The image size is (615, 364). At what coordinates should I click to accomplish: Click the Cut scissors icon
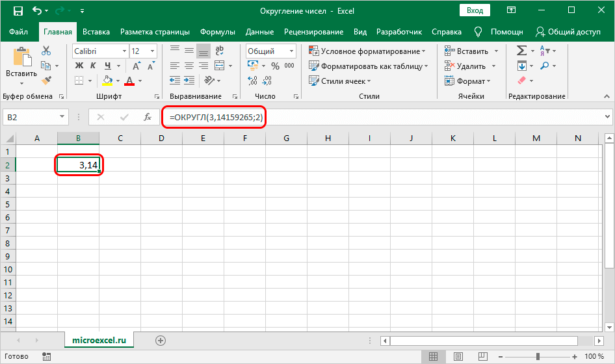pyautogui.click(x=46, y=51)
